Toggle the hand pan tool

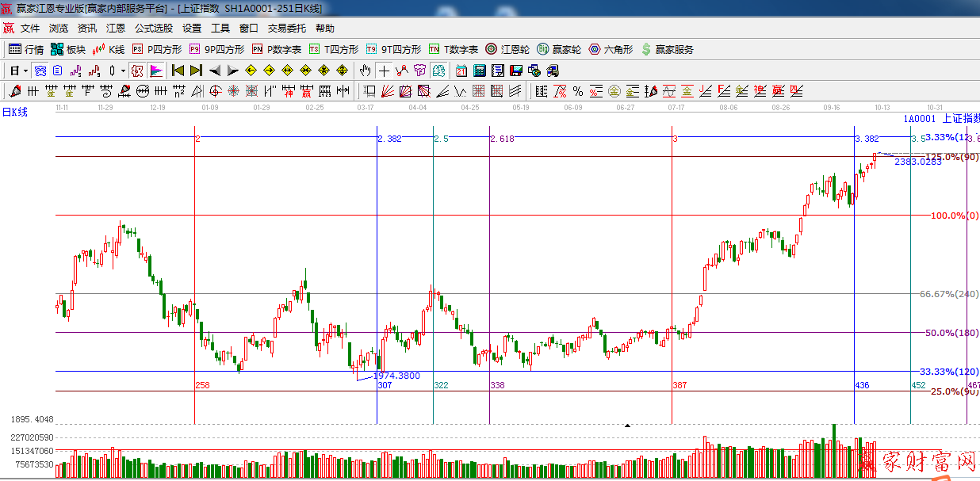pyautogui.click(x=365, y=71)
